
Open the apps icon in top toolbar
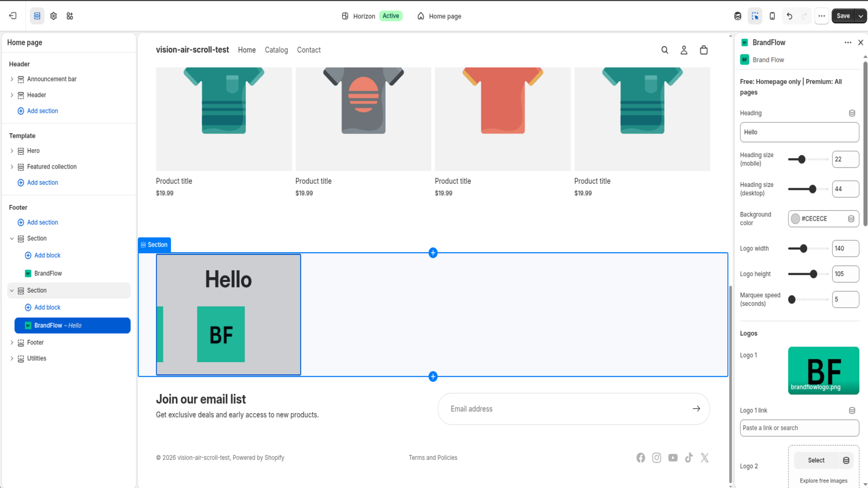[70, 16]
